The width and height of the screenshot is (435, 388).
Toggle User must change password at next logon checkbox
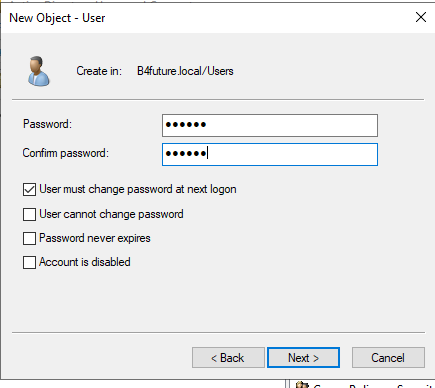point(29,189)
